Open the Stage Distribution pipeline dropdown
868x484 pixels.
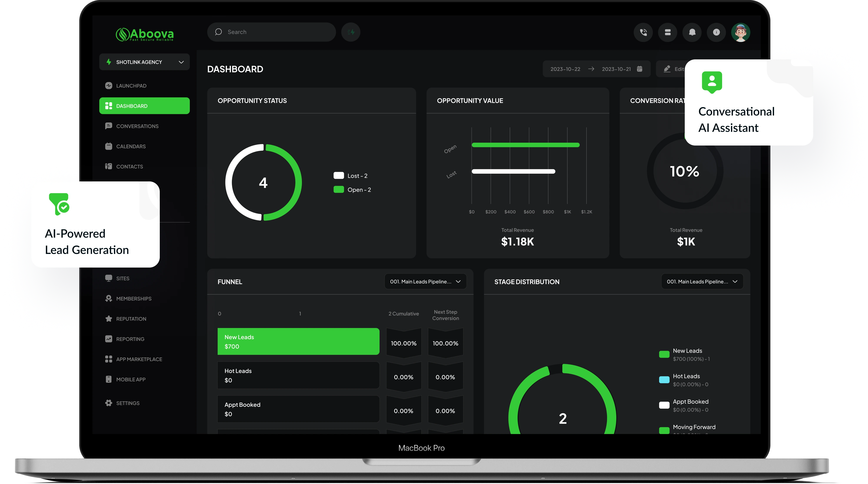(702, 282)
